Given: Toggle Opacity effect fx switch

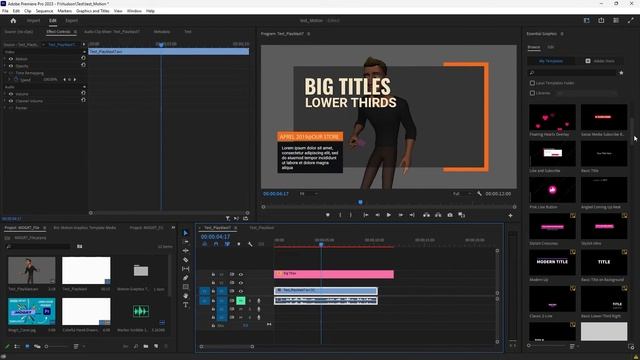Looking at the screenshot, I should point(11,66).
